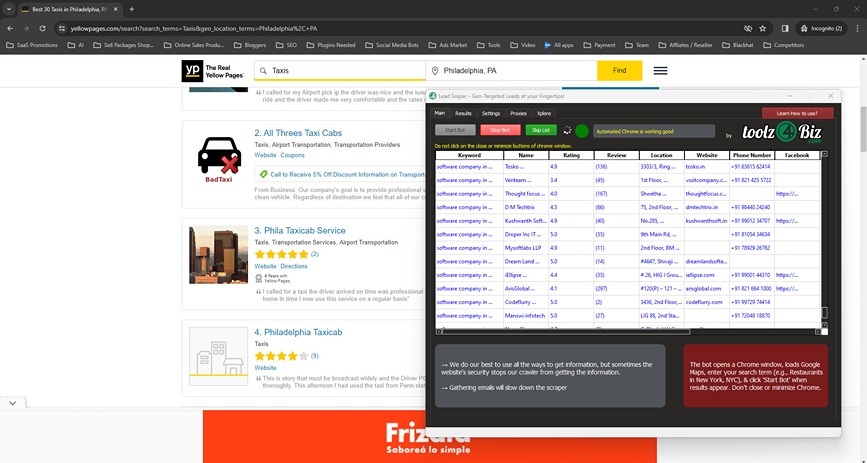Click the tosko.in website cell

click(x=707, y=167)
